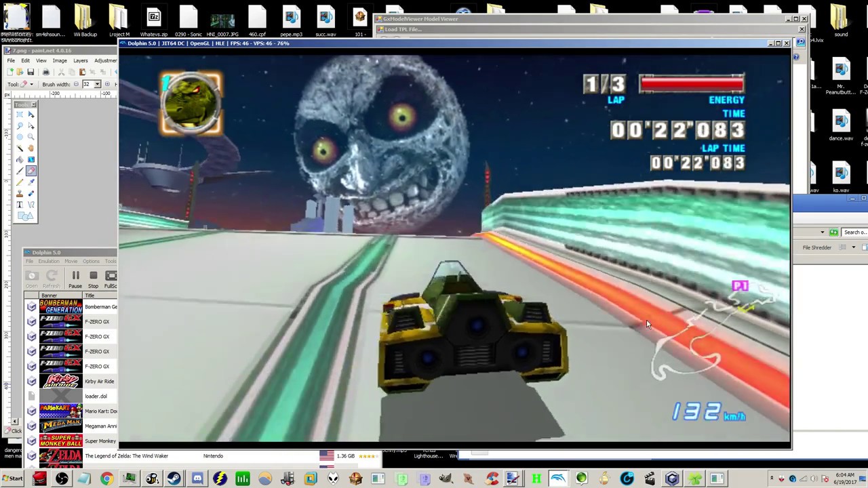Image resolution: width=868 pixels, height=488 pixels.
Task: Select Megaman Anniversary row in game list
Action: [x=71, y=426]
